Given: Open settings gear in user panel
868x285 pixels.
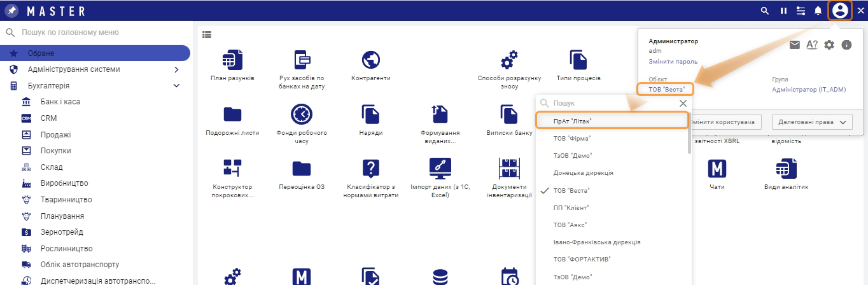Looking at the screenshot, I should (x=829, y=45).
